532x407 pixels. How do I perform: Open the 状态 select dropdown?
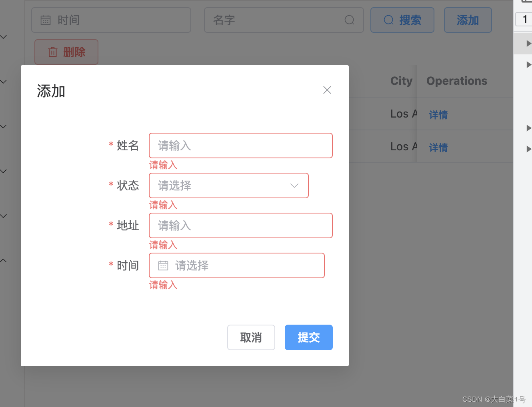[x=229, y=186]
